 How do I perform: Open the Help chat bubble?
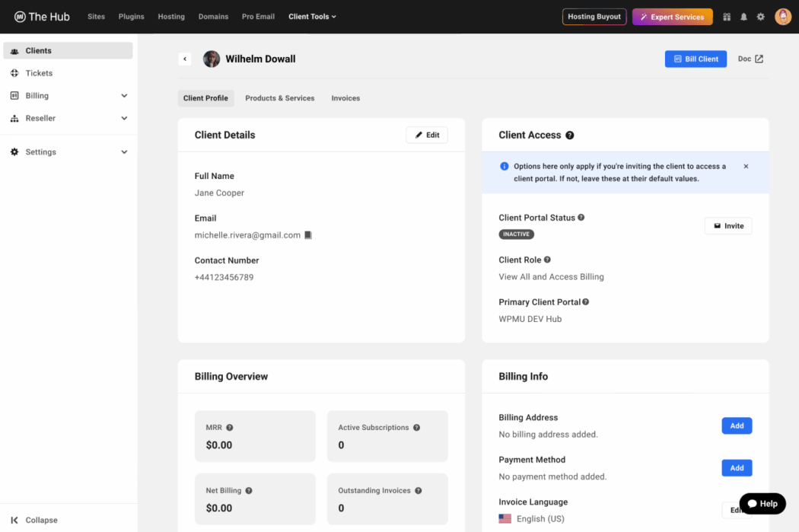coord(762,503)
